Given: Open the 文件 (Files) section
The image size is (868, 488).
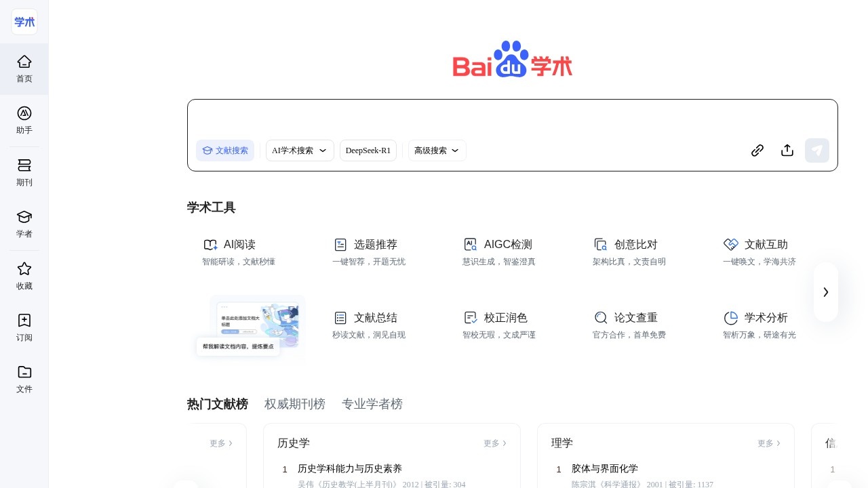Looking at the screenshot, I should click(24, 380).
